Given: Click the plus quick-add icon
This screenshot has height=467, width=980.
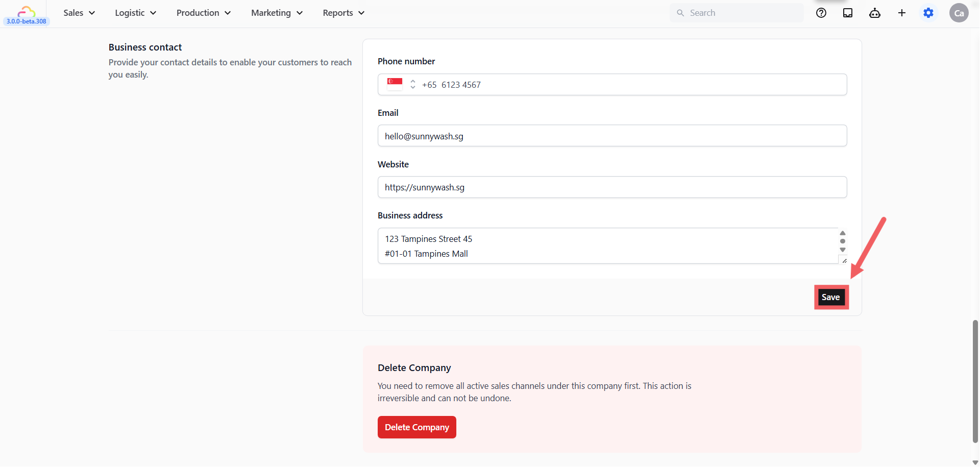Looking at the screenshot, I should click(902, 13).
